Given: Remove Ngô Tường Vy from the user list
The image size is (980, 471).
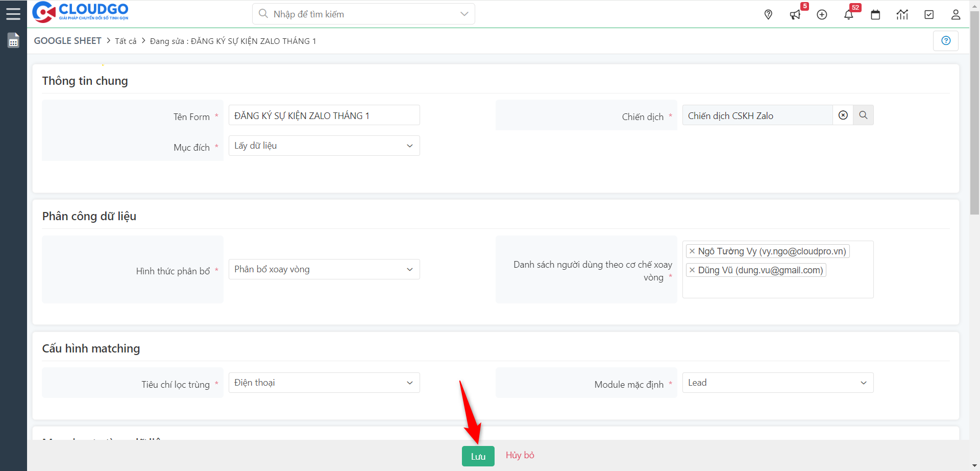Looking at the screenshot, I should (693, 251).
